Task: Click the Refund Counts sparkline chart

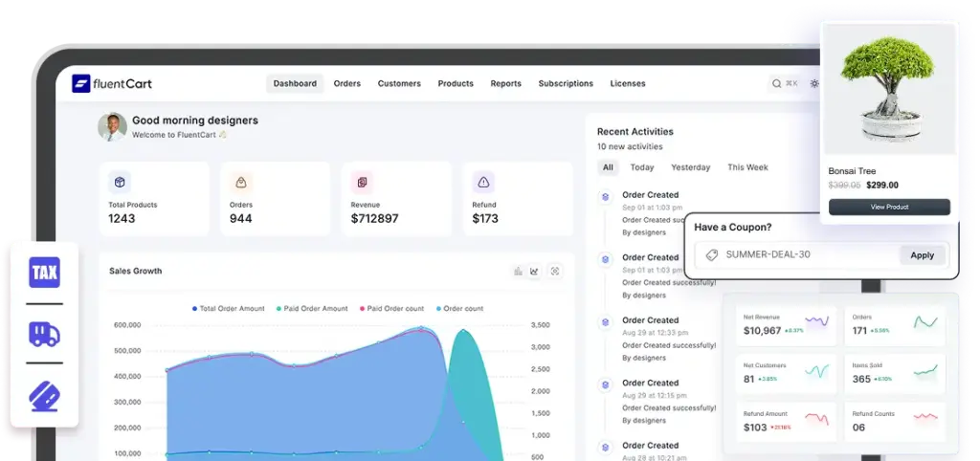Action: [925, 417]
